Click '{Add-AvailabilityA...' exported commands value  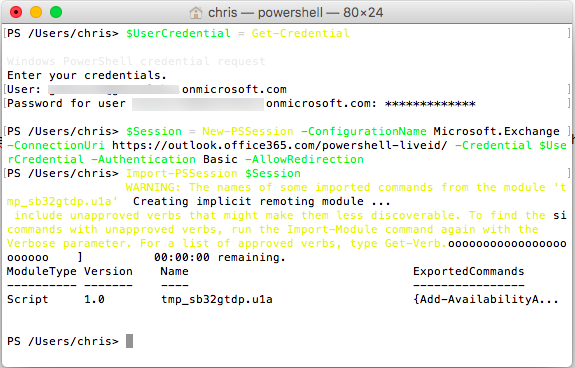click(486, 299)
